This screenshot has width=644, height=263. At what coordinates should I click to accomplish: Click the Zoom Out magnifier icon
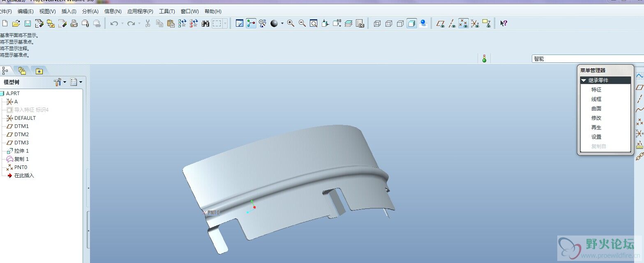point(302,23)
